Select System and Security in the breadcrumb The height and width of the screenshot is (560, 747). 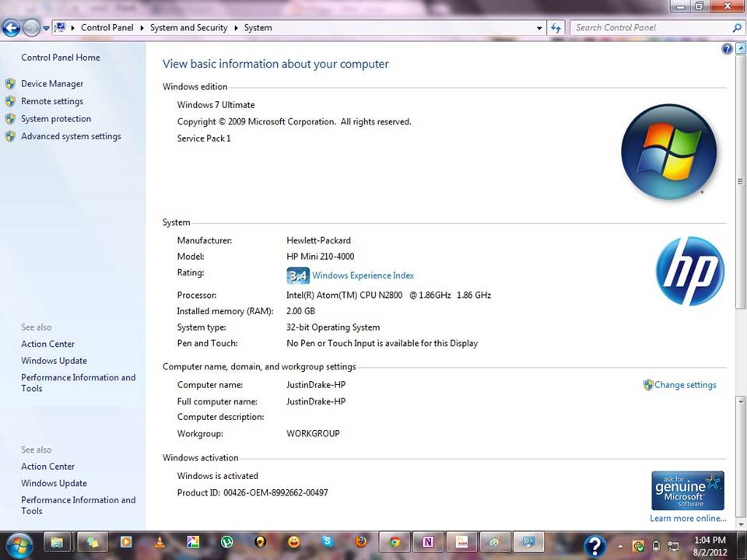[x=188, y=28]
